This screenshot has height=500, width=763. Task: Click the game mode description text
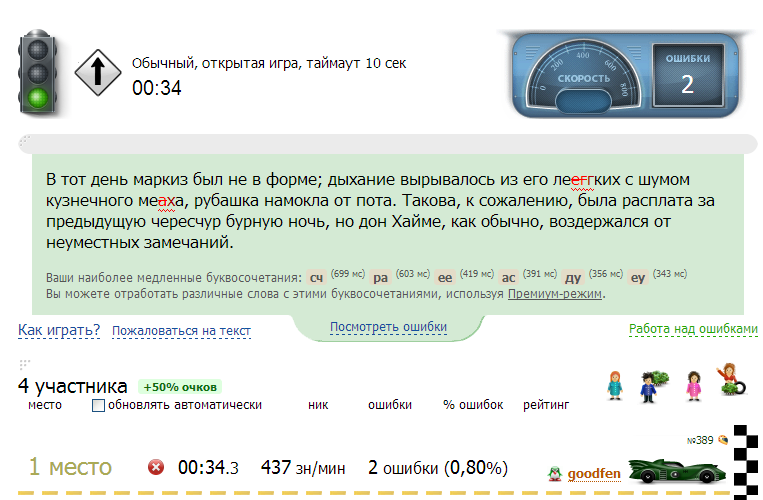pyautogui.click(x=269, y=63)
